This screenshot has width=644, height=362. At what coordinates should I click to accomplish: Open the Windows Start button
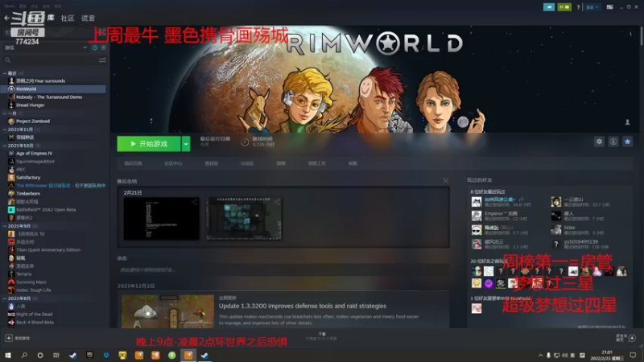point(8,355)
